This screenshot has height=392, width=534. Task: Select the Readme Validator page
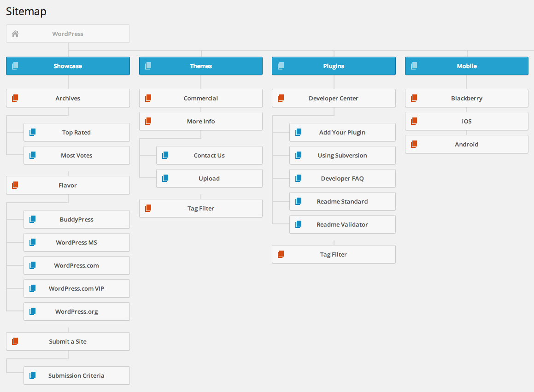343,224
